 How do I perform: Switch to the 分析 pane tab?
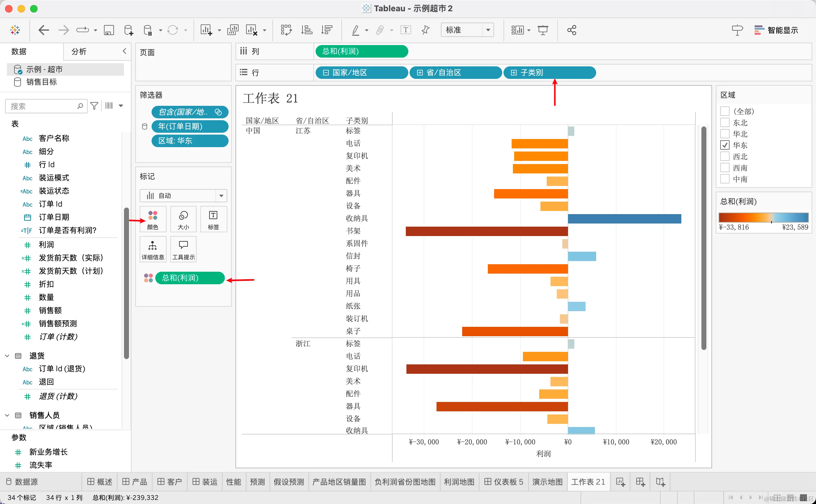coord(79,51)
